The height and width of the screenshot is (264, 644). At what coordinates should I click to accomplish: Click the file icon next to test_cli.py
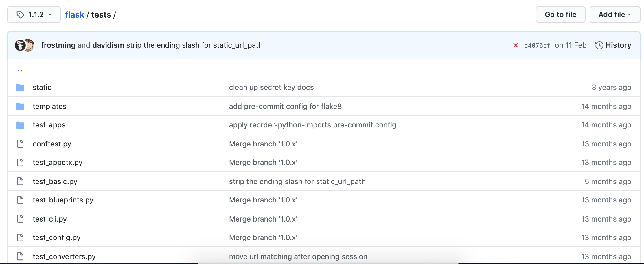[20, 219]
